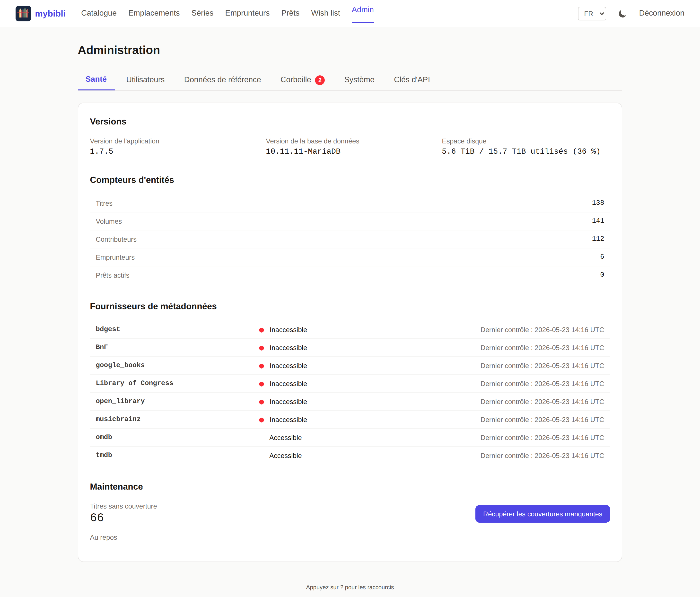Switch to the Système tab
This screenshot has height=597, width=700.
(x=359, y=79)
